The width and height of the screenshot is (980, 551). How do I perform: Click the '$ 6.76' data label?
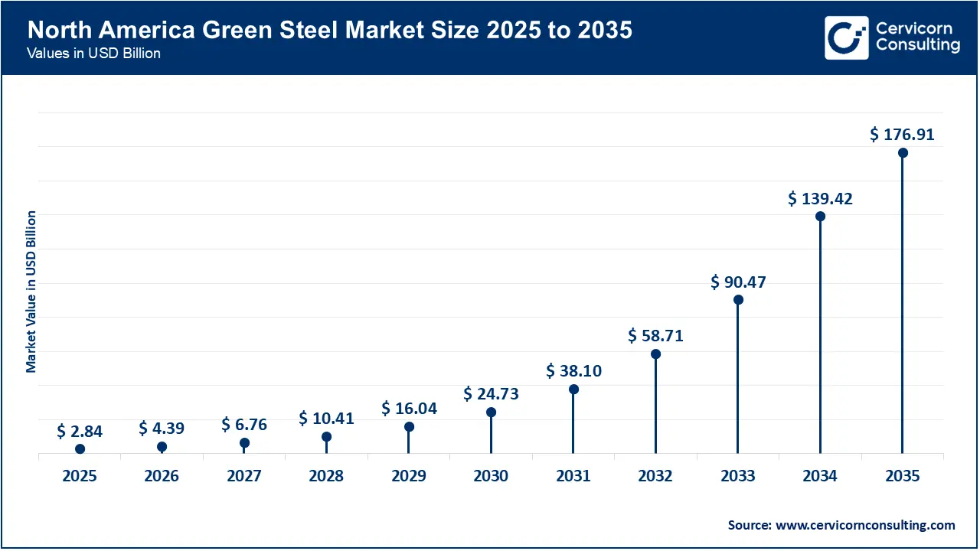[x=244, y=424]
